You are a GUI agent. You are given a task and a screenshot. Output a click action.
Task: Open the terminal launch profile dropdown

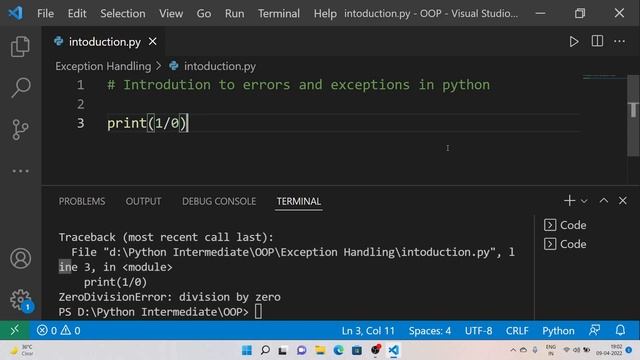coord(584,201)
